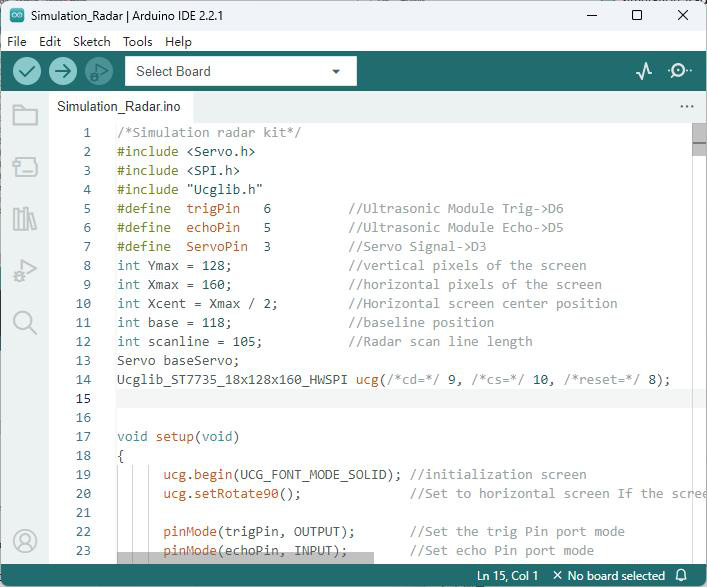The width and height of the screenshot is (707, 587).
Task: Click the vertical editor scrollbar thumb
Action: click(x=699, y=140)
